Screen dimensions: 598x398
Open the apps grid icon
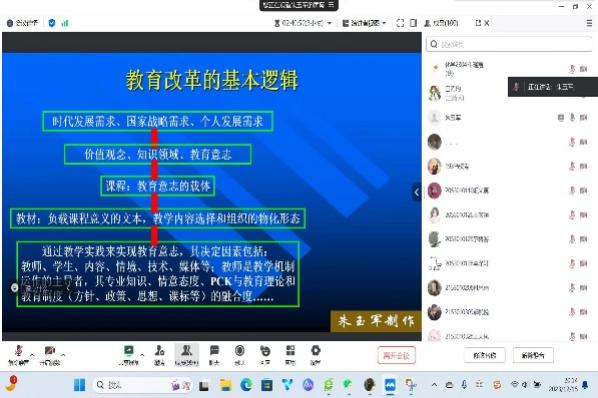290,355
